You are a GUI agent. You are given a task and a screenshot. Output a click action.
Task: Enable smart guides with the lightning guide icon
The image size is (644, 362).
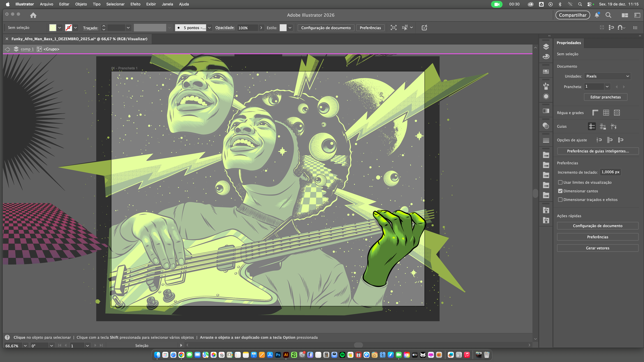tap(614, 126)
